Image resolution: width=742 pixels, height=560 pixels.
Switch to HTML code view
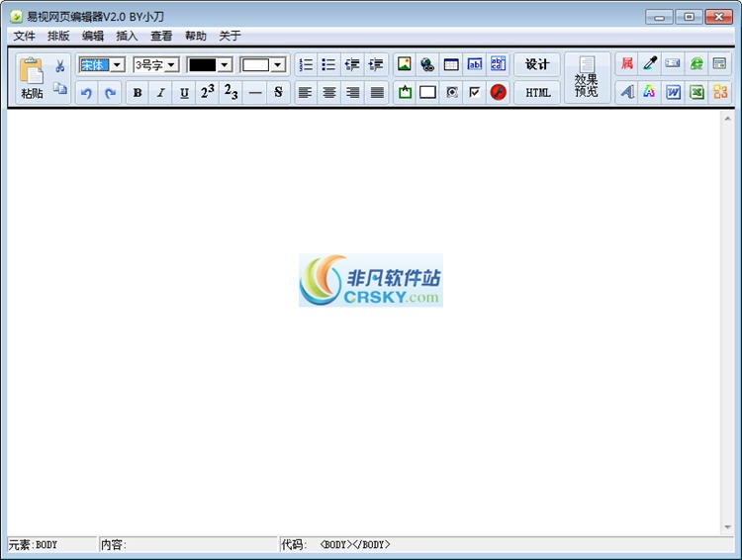[x=537, y=92]
